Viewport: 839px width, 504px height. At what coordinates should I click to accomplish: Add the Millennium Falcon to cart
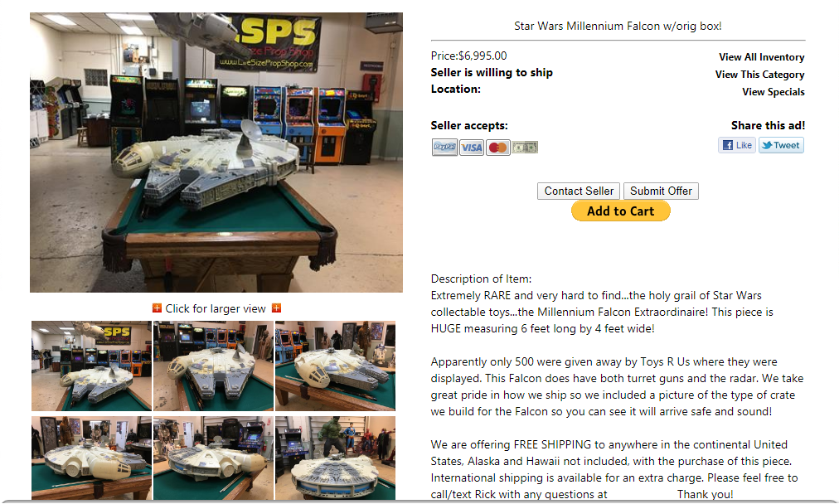click(x=621, y=211)
